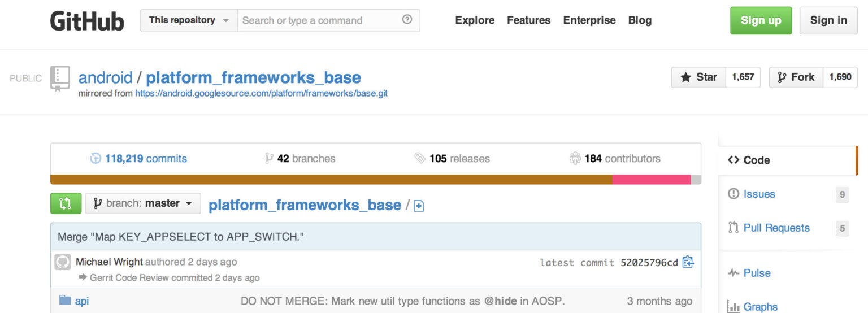The height and width of the screenshot is (313, 868).
Task: Click the green compare branches icon button
Action: coord(66,203)
